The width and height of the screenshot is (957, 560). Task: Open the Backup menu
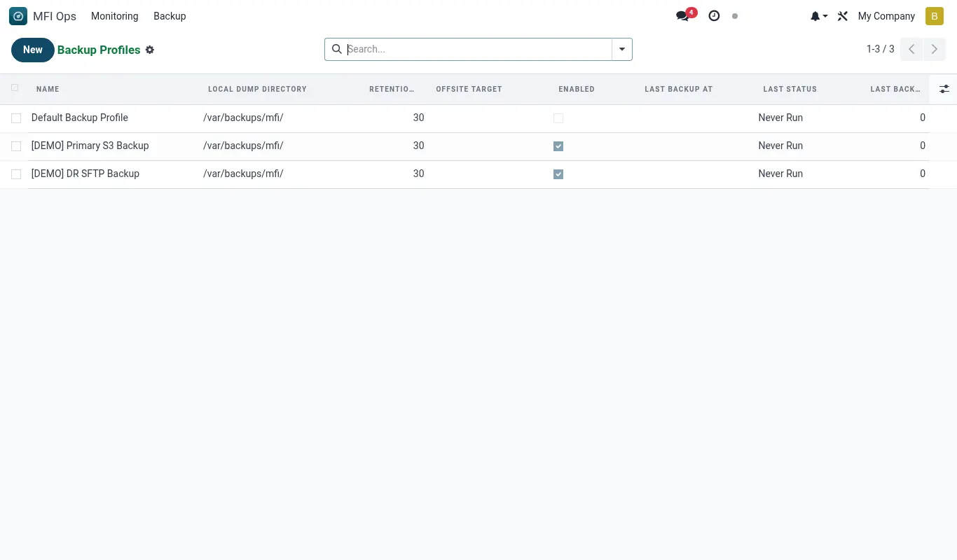coord(170,16)
